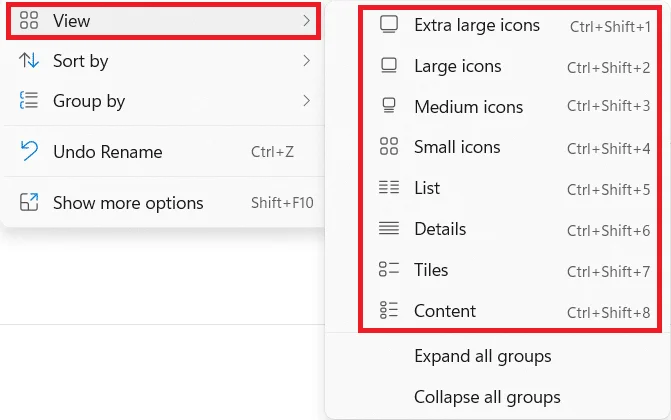671x420 pixels.
Task: Click the Extra large icons monitor icon
Action: [x=389, y=24]
